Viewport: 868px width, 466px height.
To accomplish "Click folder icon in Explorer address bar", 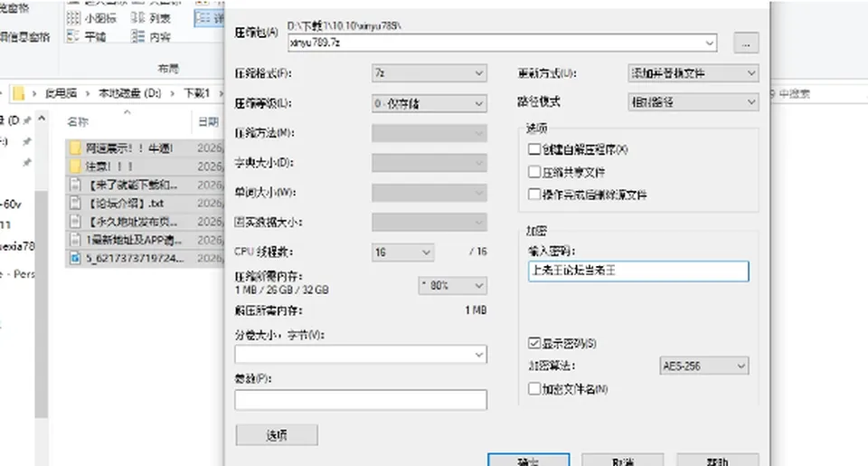I will coord(19,93).
